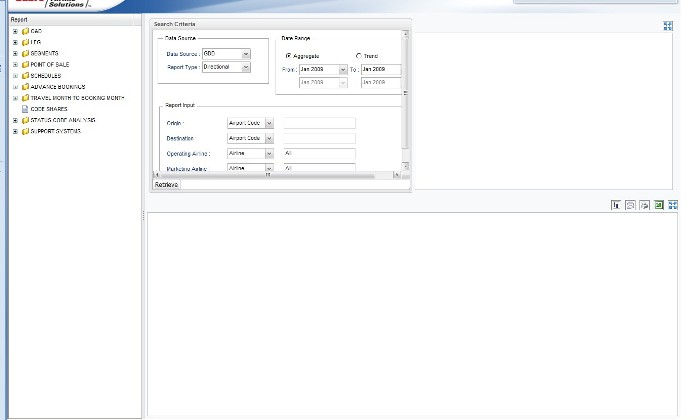Open the Report Type dropdown
The width and height of the screenshot is (700, 420).
tap(246, 67)
